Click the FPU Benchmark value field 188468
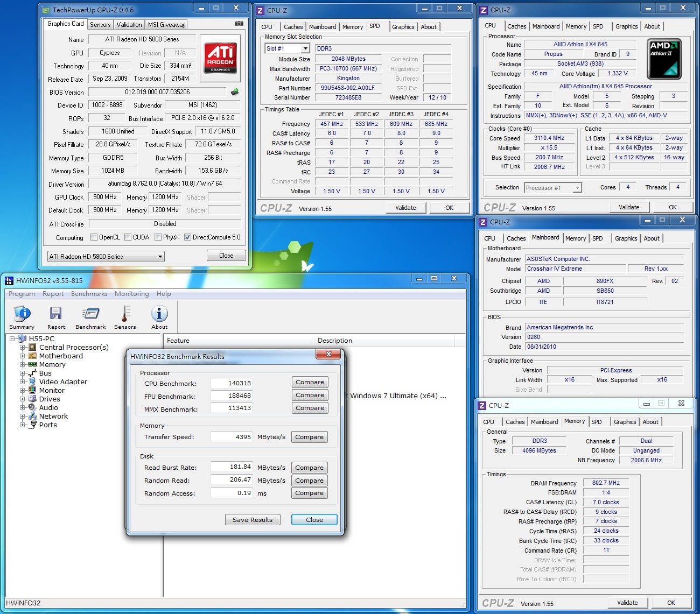The image size is (700, 614). pyautogui.click(x=232, y=396)
